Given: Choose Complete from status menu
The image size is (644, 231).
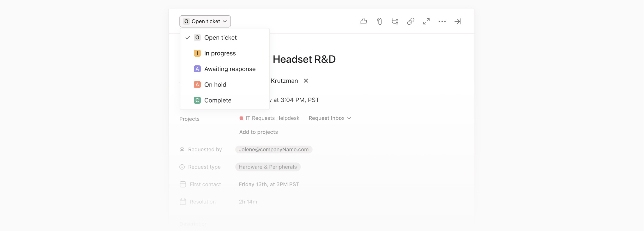Looking at the screenshot, I should (x=225, y=100).
